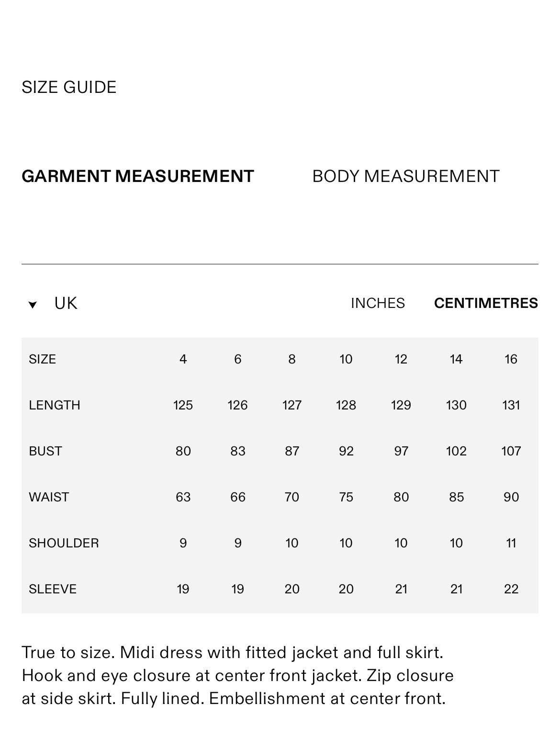Click the 128 length value
Screen dimensions: 560x739
[346, 405]
